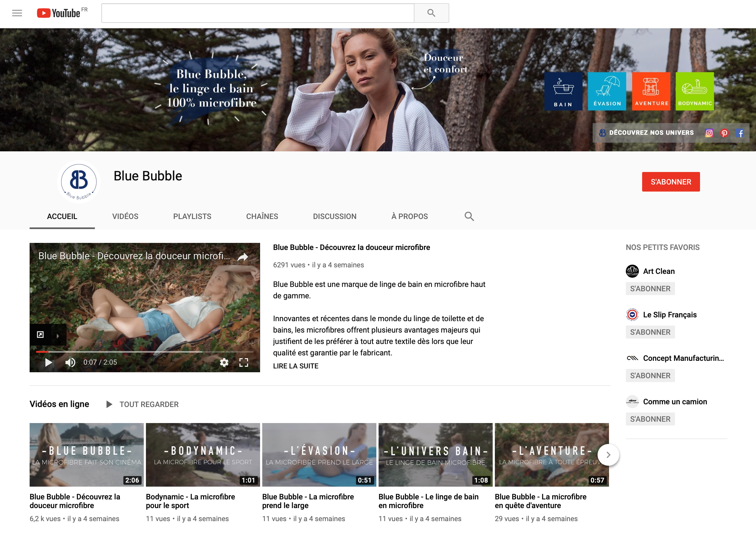Open the Facebook link in banner
Image resolution: width=756 pixels, height=557 pixels.
[x=740, y=133]
